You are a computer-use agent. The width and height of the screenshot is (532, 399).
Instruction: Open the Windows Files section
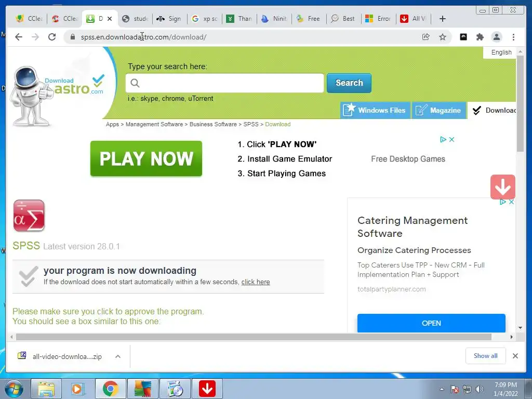(x=375, y=110)
